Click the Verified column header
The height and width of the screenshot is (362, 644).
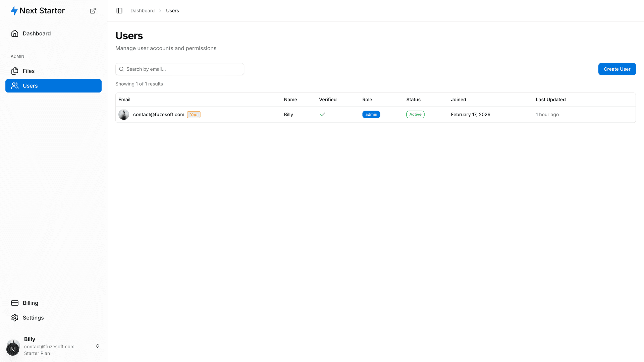point(328,100)
